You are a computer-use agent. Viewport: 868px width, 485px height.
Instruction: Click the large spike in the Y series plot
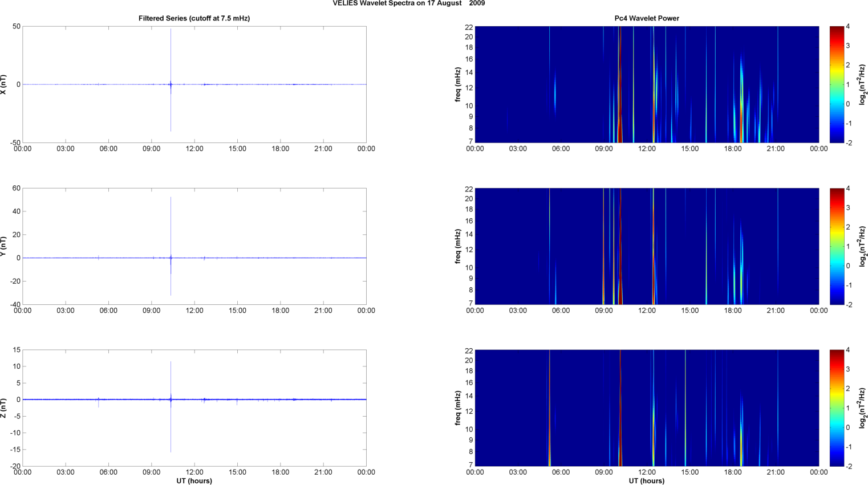[x=171, y=222]
